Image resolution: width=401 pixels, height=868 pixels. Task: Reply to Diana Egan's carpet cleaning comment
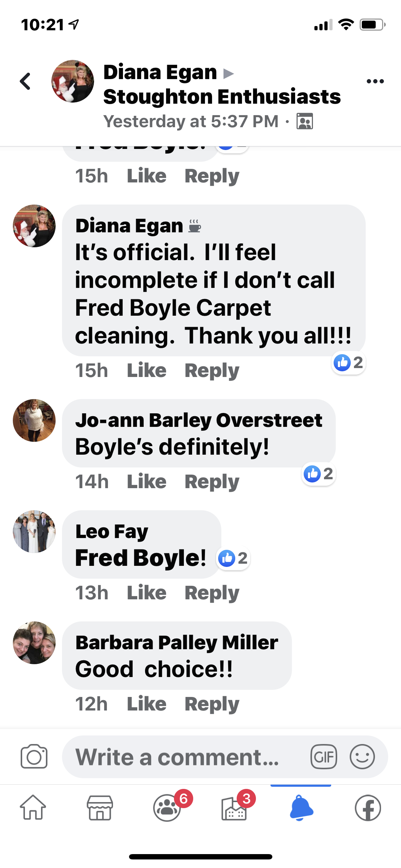coord(212,371)
